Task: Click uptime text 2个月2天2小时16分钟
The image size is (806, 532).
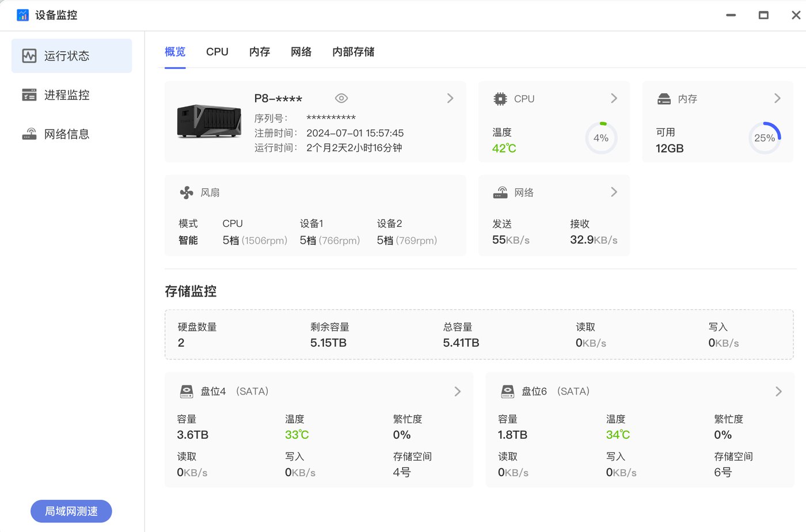Action: tap(354, 148)
